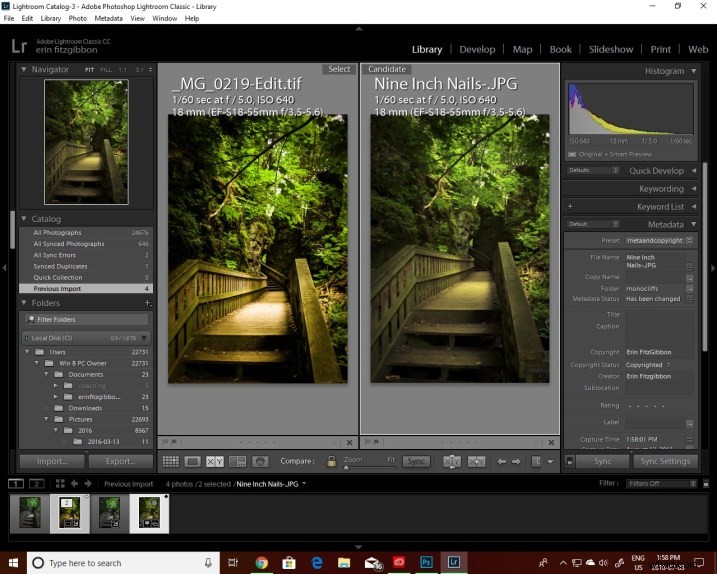The height and width of the screenshot is (574, 717).
Task: Click the Import button
Action: [x=52, y=461]
